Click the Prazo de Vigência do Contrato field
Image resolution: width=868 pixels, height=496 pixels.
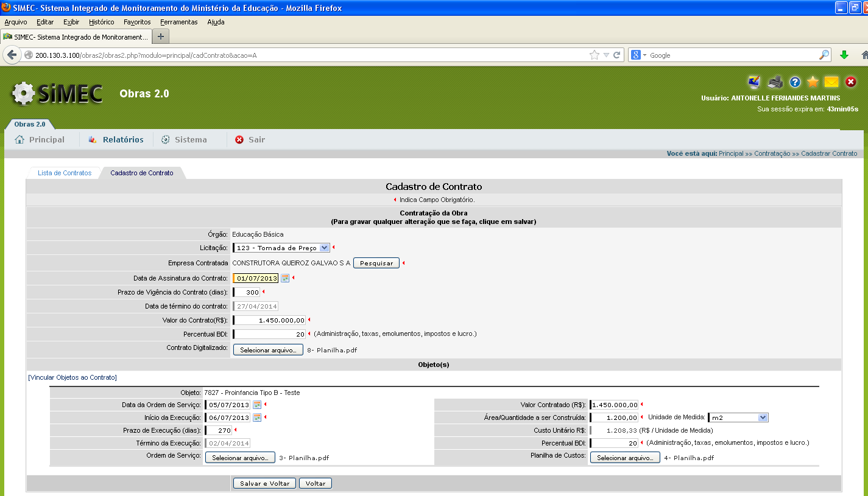[x=247, y=292]
